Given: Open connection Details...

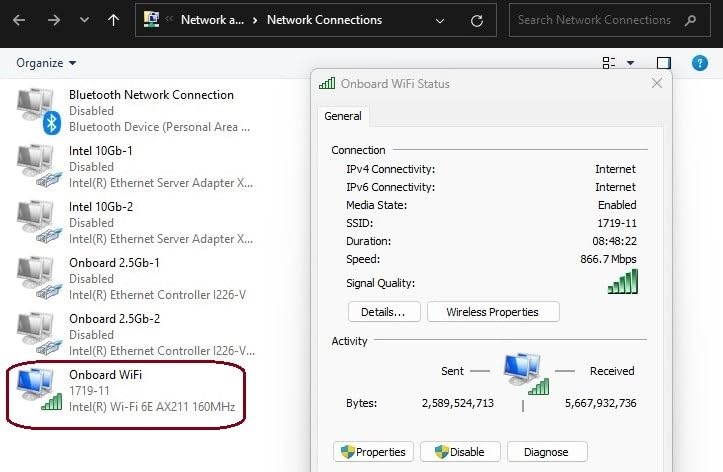Looking at the screenshot, I should [x=384, y=312].
